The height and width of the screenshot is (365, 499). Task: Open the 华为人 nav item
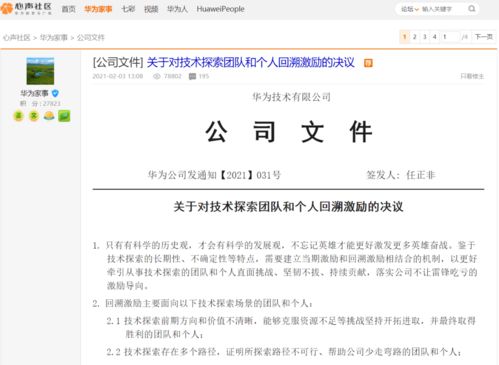click(x=177, y=9)
